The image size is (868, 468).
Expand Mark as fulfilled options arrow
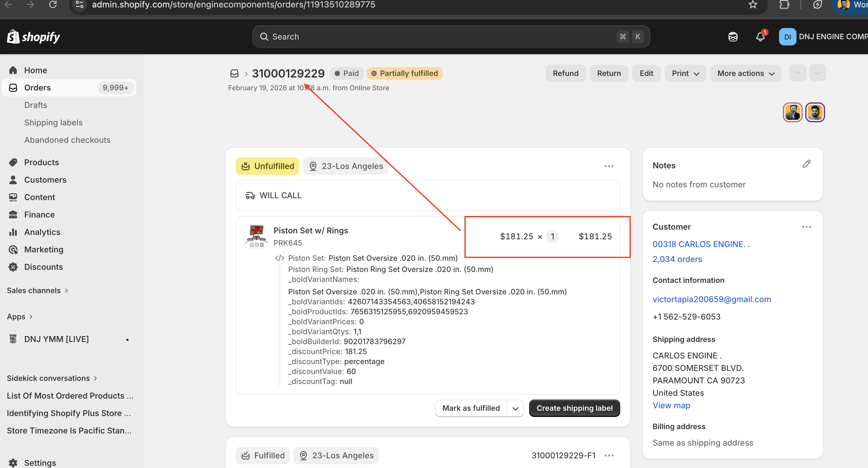[515, 408]
